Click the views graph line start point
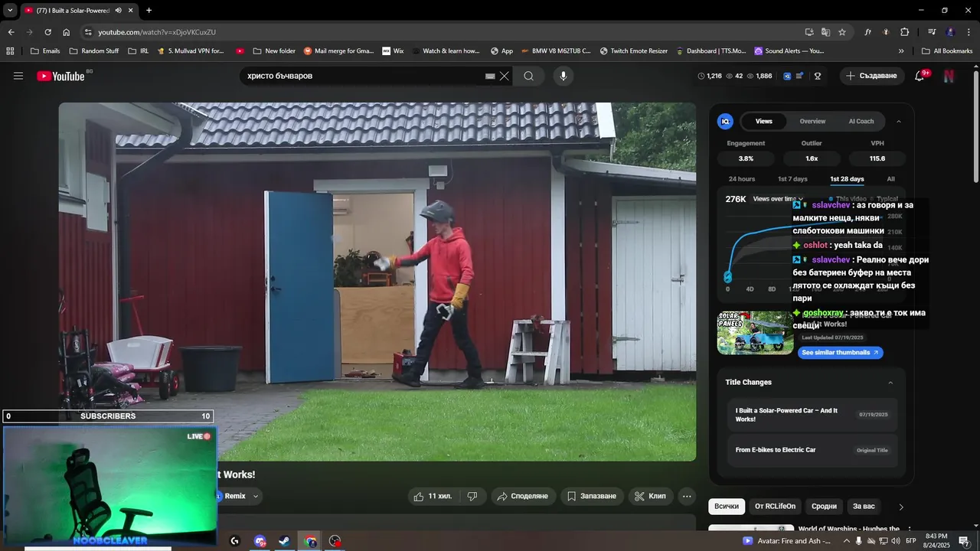980x551 pixels. pos(727,277)
